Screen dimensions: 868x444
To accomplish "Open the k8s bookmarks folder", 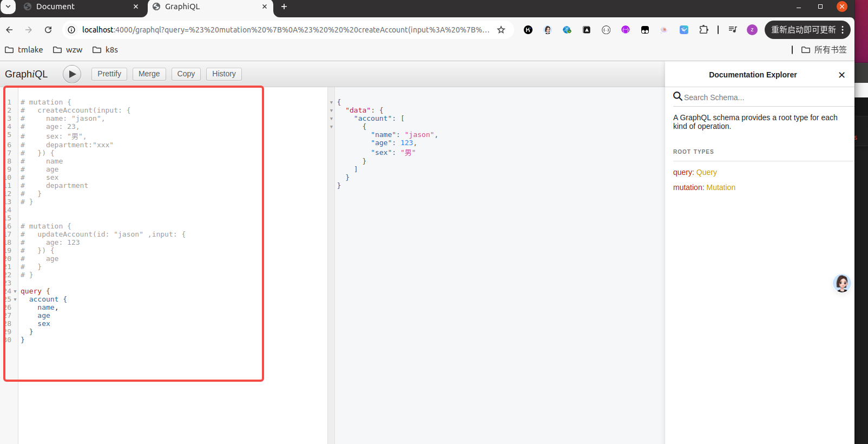I will tap(106, 50).
